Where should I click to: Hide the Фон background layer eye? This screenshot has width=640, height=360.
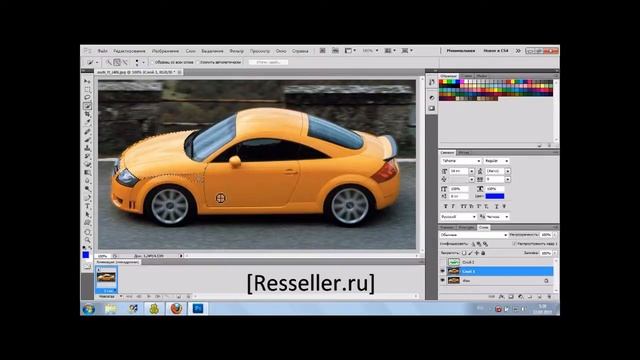(x=442, y=280)
